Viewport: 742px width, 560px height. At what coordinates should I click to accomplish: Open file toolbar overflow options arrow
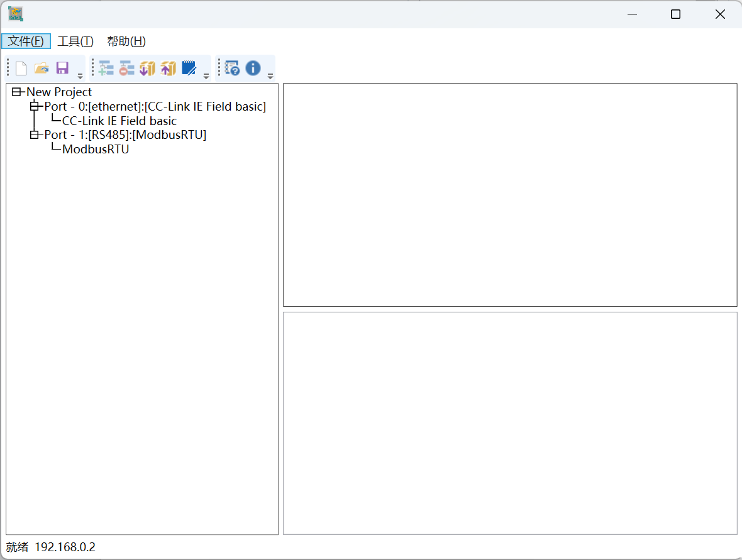pyautogui.click(x=80, y=75)
